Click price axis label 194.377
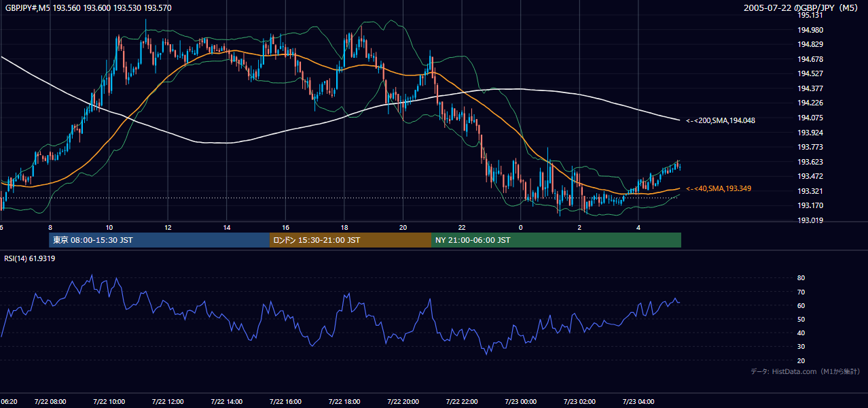The width and height of the screenshot is (868, 408). click(810, 88)
